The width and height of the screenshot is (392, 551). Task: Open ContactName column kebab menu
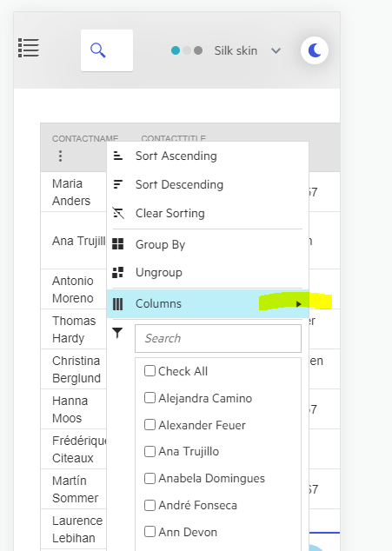point(61,156)
